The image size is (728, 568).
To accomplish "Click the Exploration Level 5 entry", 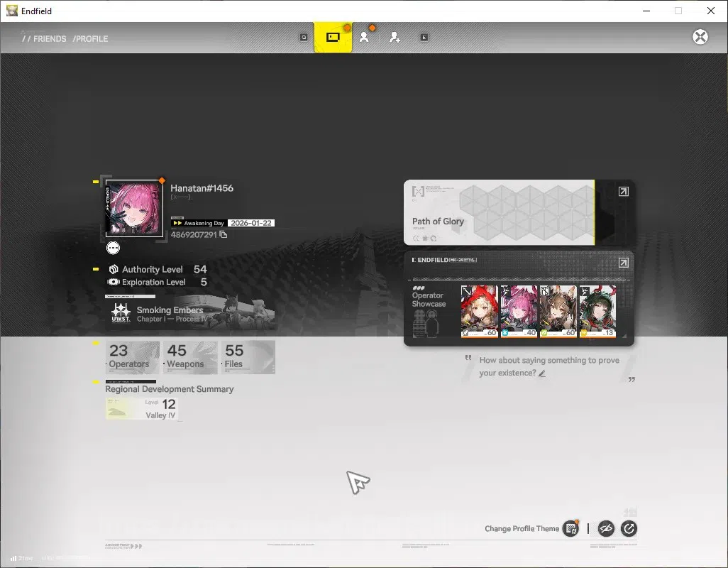I will pos(158,282).
